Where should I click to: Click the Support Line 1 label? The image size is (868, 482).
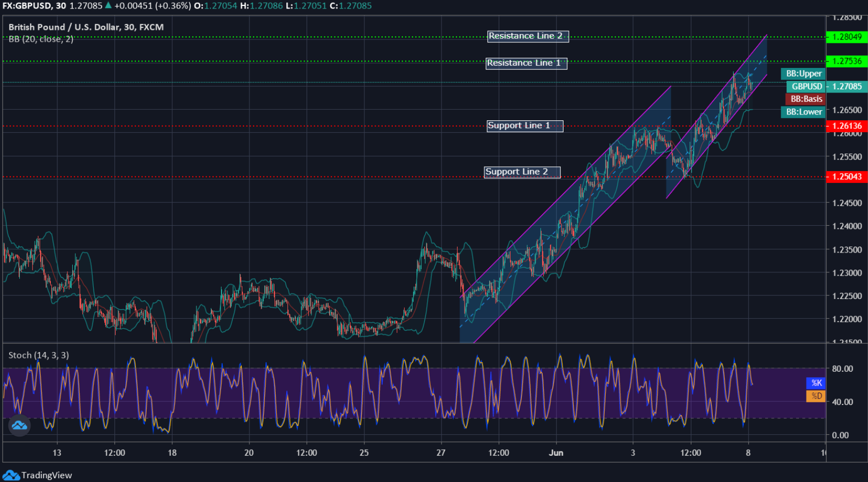click(524, 125)
